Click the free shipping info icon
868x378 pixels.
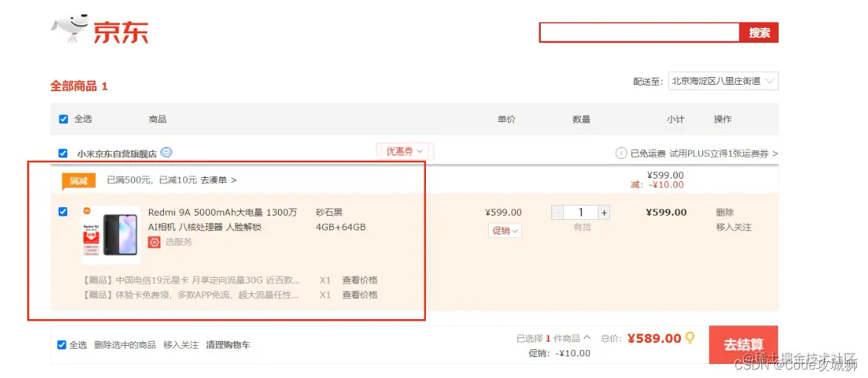[621, 153]
